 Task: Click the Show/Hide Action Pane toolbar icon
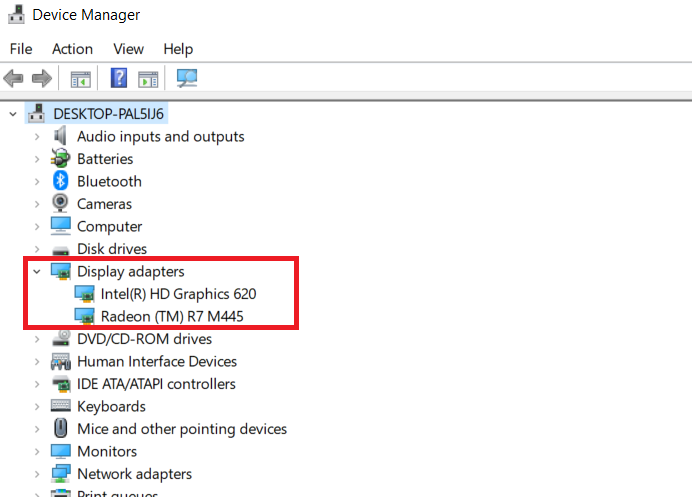point(148,79)
